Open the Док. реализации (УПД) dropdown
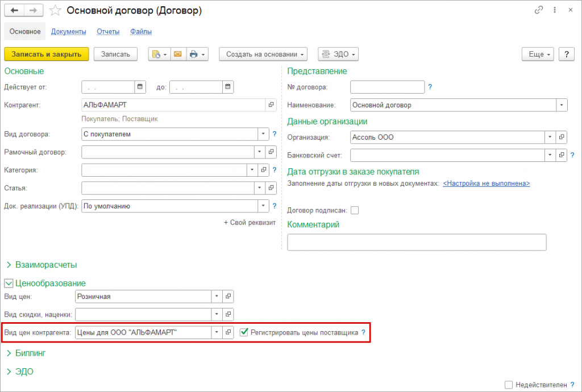Image resolution: width=582 pixels, height=392 pixels. tap(263, 206)
